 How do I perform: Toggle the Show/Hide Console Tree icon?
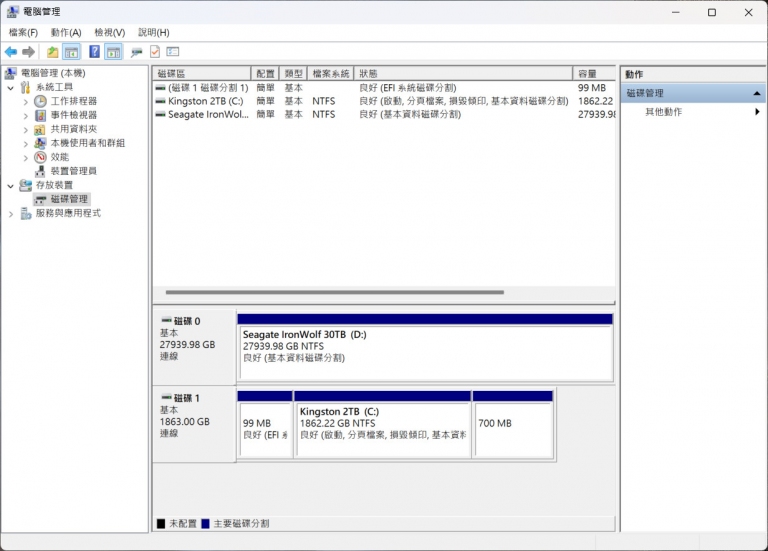point(72,51)
